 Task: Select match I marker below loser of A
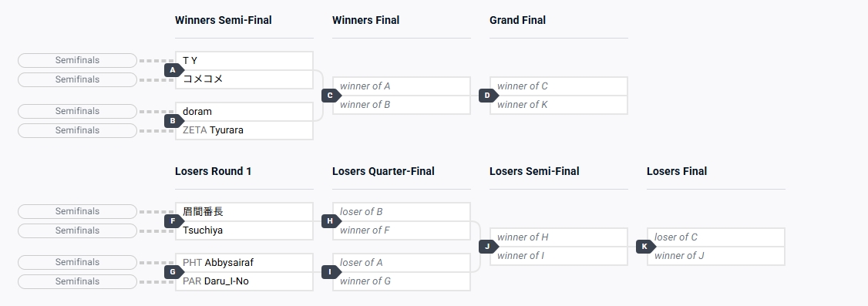(331, 271)
